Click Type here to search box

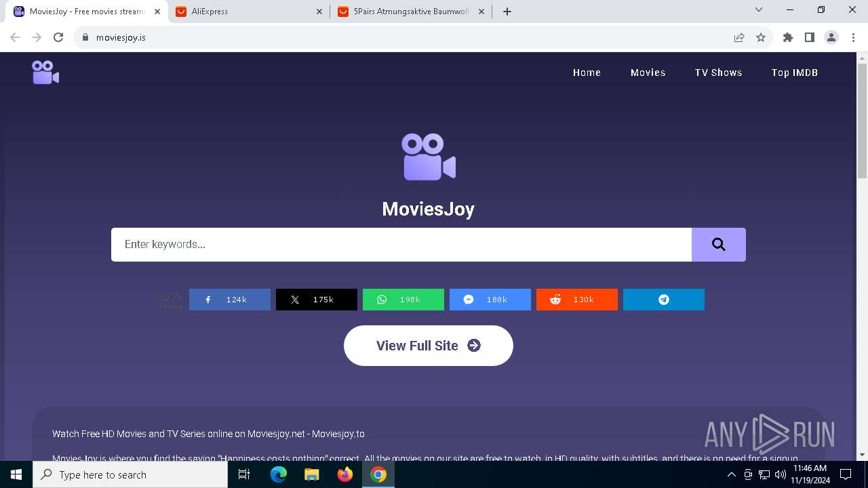[x=130, y=474]
